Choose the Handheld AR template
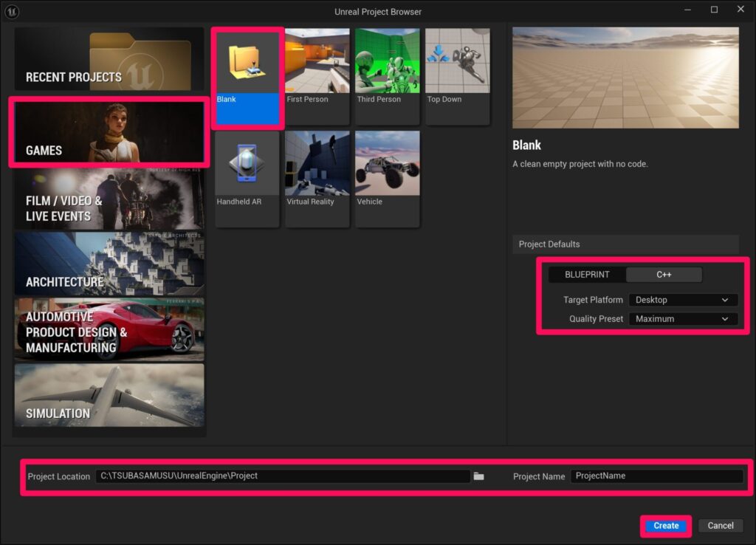The image size is (756, 545). pyautogui.click(x=247, y=179)
